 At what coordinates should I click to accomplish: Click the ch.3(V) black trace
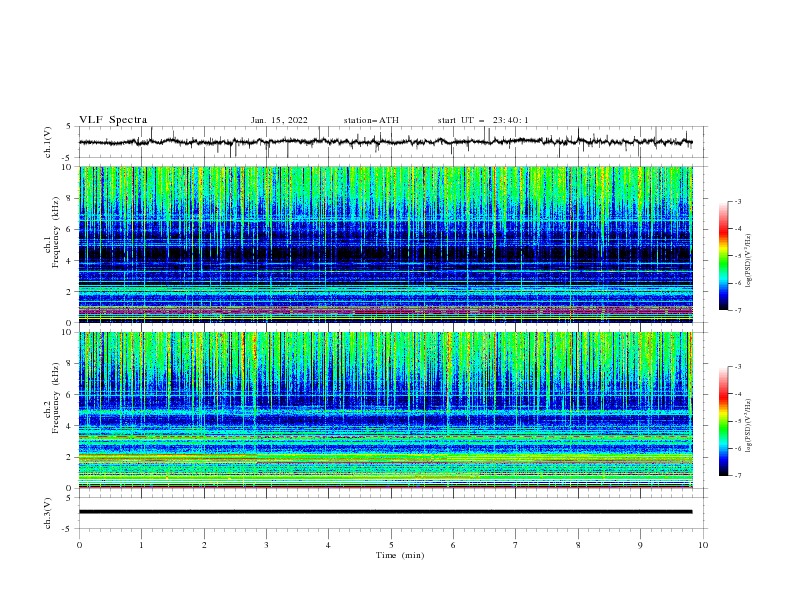pos(385,512)
